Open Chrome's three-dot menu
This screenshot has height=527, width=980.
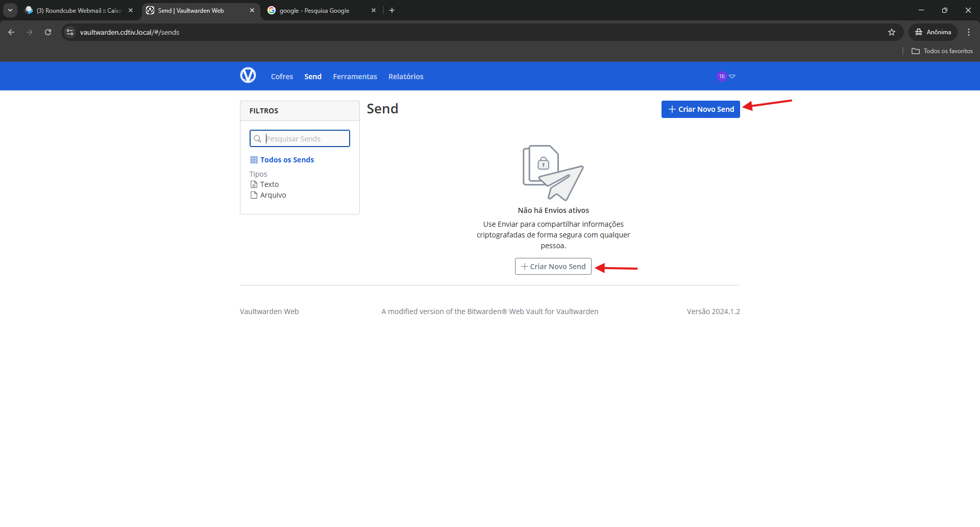pyautogui.click(x=969, y=32)
